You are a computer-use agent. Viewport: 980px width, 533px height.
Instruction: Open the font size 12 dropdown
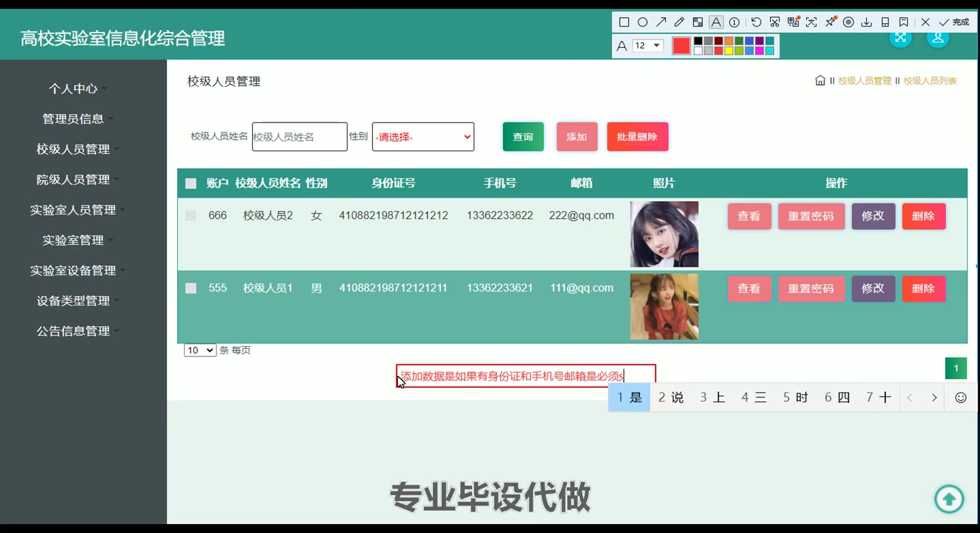[647, 46]
